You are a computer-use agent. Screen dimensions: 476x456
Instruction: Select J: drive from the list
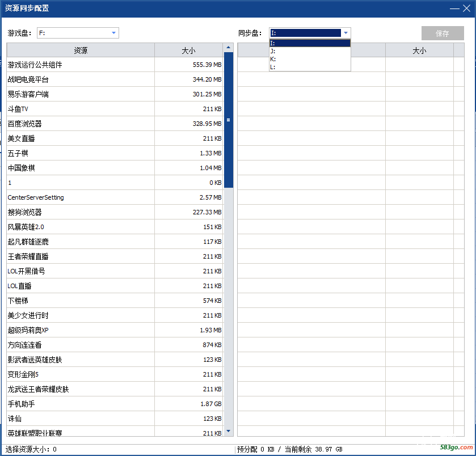310,51
